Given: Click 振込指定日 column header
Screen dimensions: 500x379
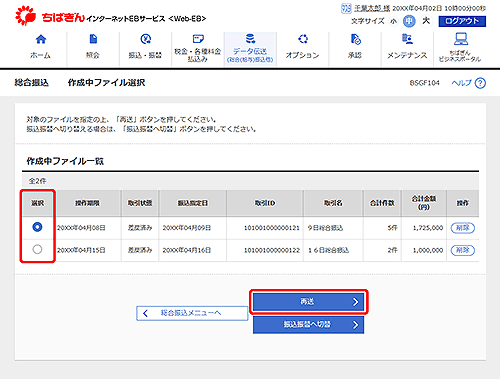Looking at the screenshot, I should click(193, 203).
